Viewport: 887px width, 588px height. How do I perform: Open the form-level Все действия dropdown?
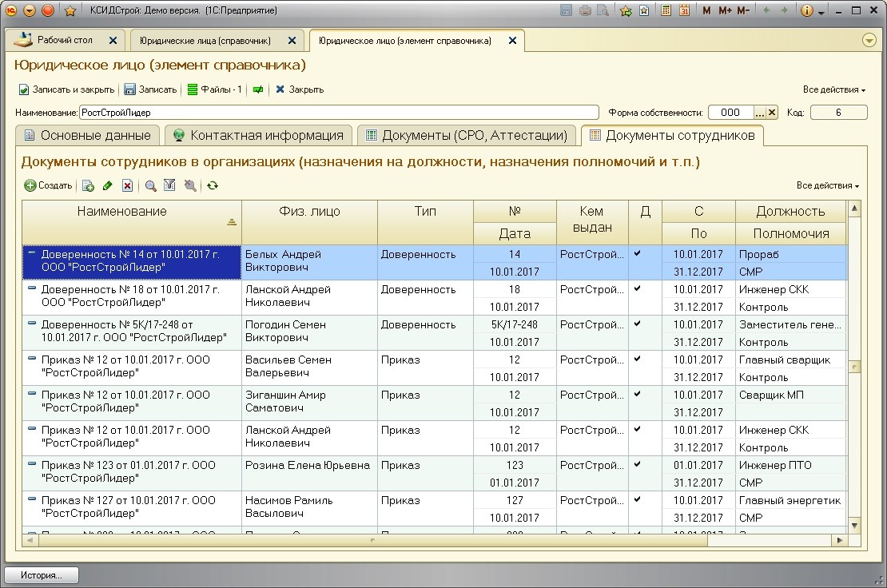point(833,89)
